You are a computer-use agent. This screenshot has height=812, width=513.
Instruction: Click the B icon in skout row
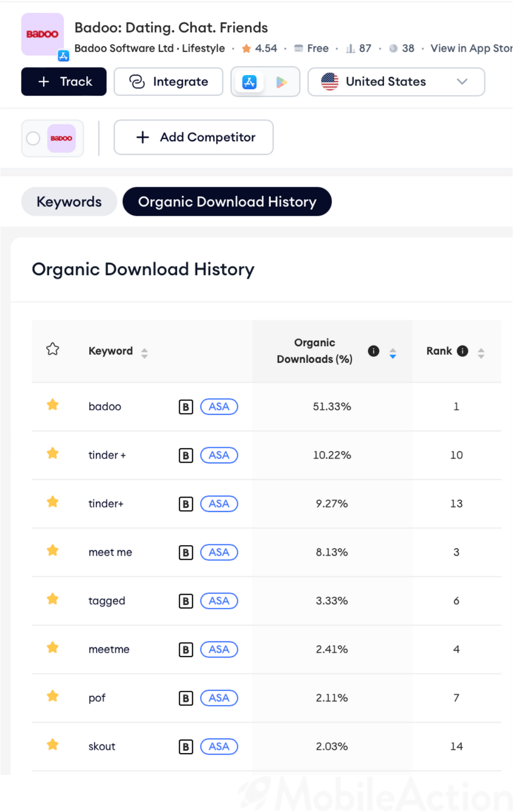point(186,747)
